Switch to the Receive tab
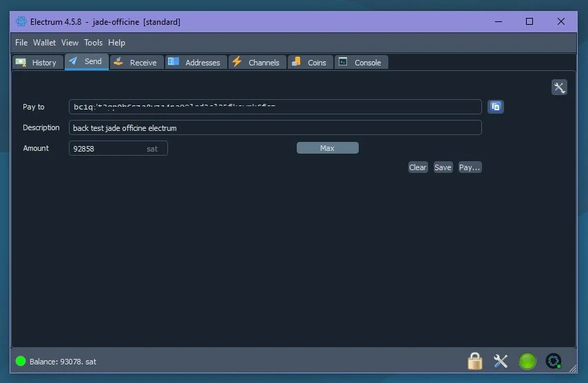Viewport: 588px width, 383px height. [x=136, y=63]
